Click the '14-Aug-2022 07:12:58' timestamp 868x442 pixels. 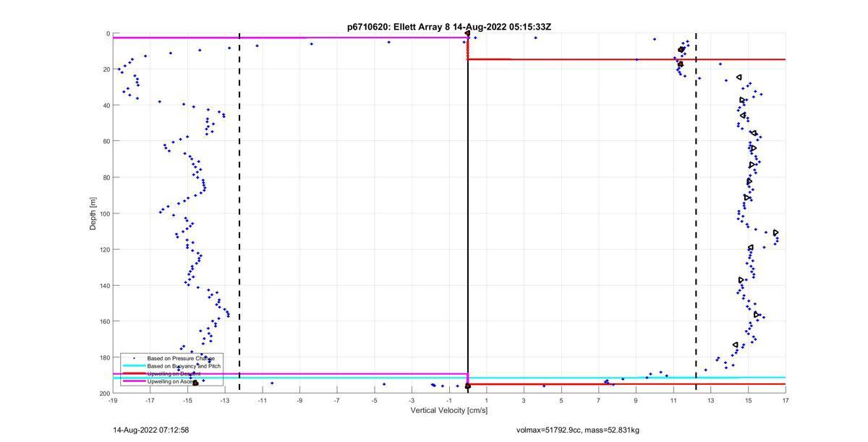tap(150, 430)
